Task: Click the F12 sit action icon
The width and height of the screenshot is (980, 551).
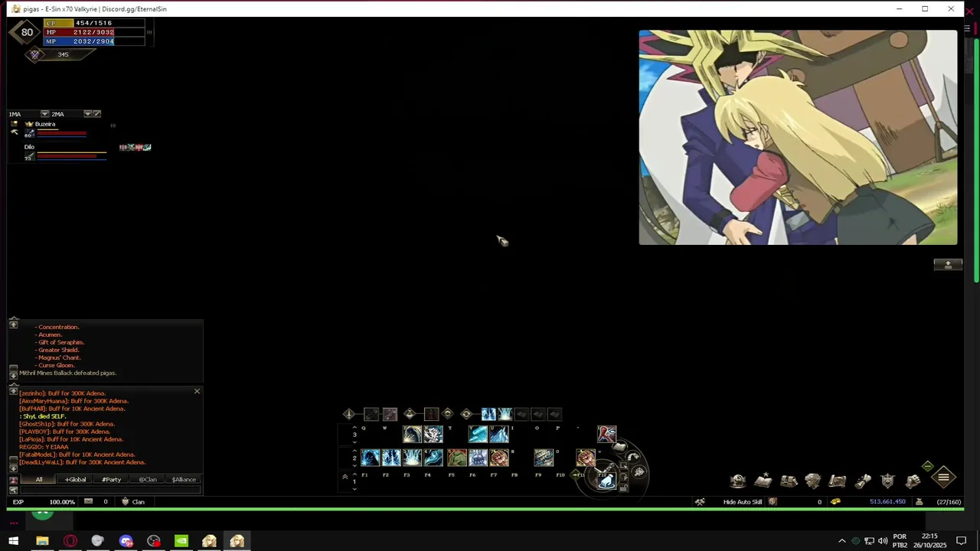Action: click(606, 481)
